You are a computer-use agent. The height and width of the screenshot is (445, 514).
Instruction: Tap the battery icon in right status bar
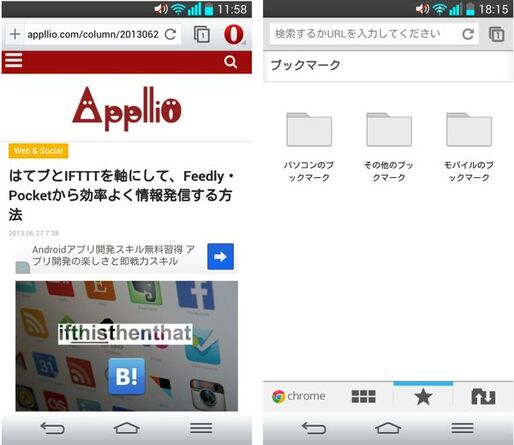[x=470, y=9]
